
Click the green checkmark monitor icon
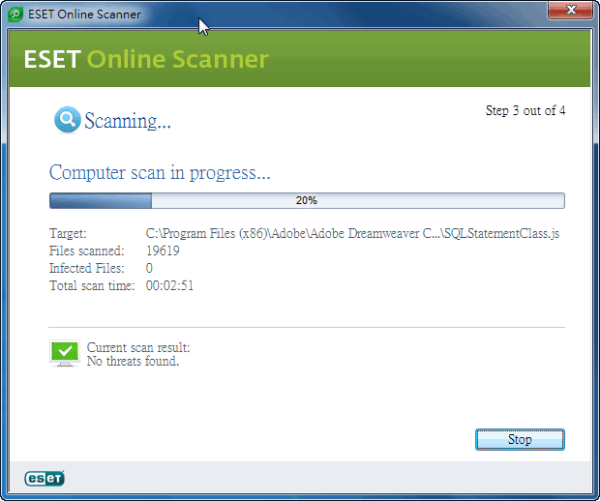click(65, 353)
